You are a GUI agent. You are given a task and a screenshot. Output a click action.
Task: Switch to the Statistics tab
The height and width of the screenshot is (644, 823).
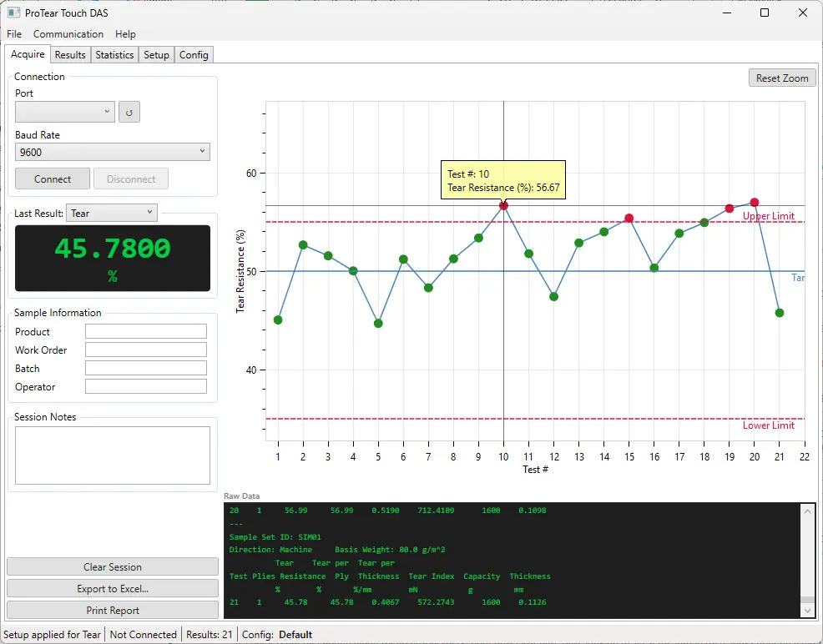click(x=114, y=55)
